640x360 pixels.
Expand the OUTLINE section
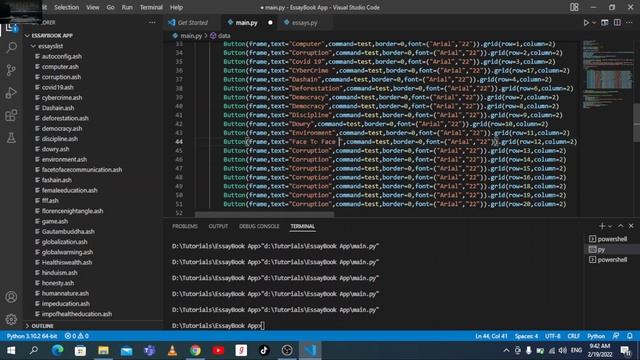coord(42,326)
